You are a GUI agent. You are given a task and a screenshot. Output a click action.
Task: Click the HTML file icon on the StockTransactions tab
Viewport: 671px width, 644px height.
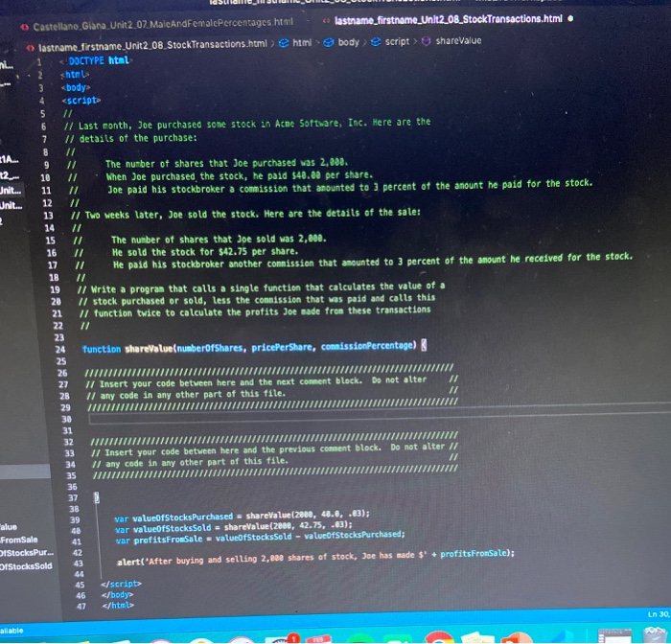(x=327, y=20)
